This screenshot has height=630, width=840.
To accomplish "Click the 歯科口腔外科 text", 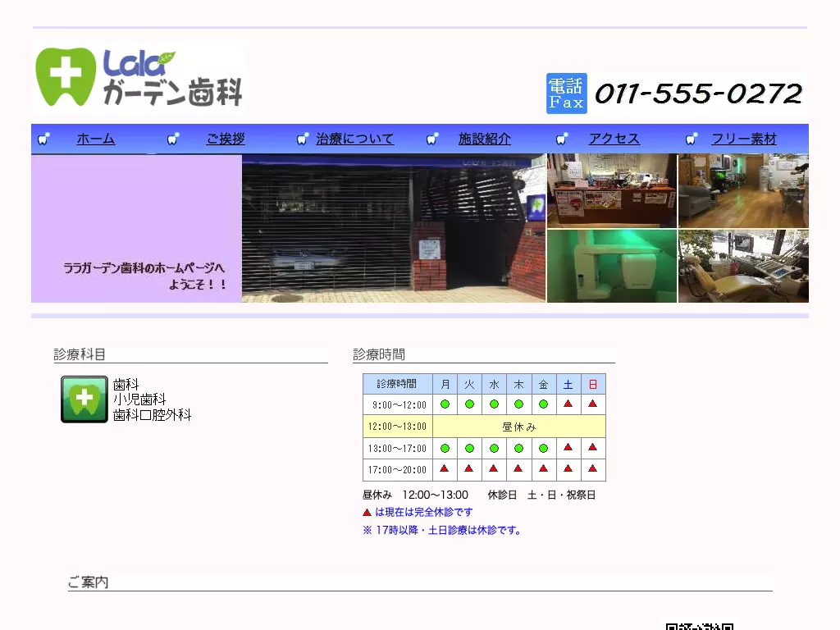I will (152, 414).
